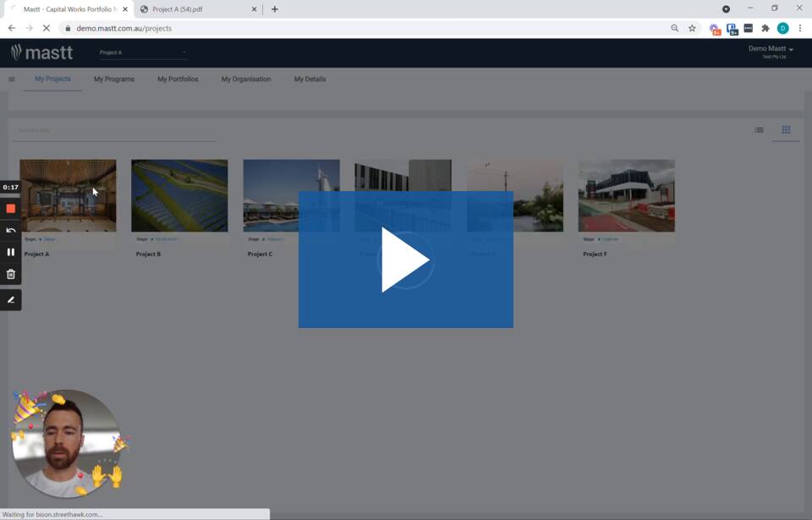Image resolution: width=812 pixels, height=520 pixels.
Task: Go back to the previous page
Action: point(11,29)
